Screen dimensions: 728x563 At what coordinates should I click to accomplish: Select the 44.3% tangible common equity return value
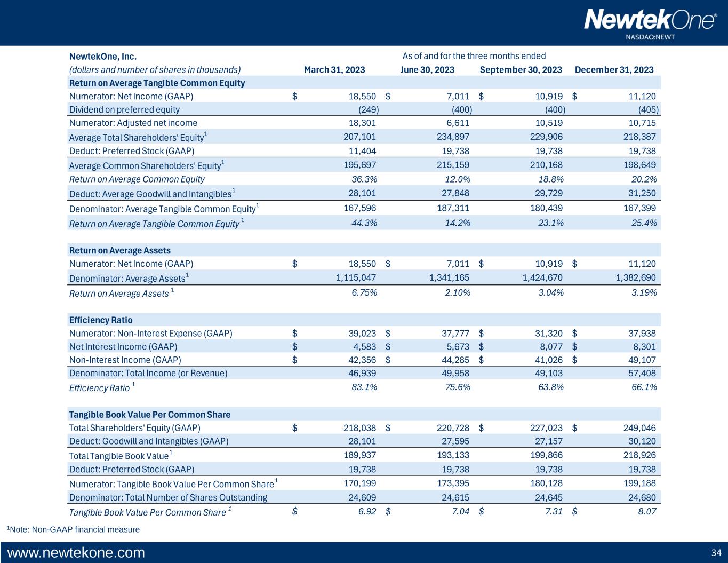(364, 223)
